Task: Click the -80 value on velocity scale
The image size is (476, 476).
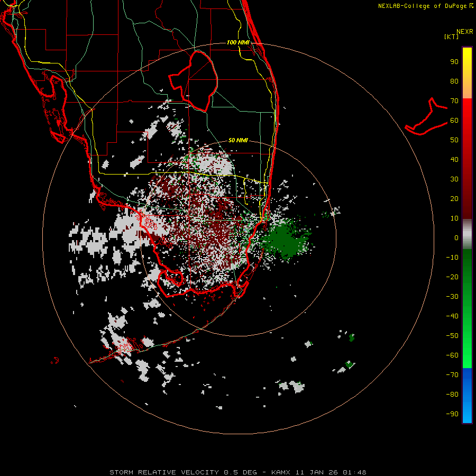Action: pyautogui.click(x=452, y=395)
